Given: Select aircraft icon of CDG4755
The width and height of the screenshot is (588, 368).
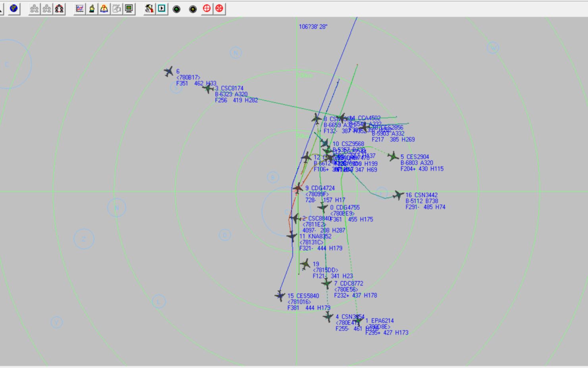Looking at the screenshot, I should [x=323, y=207].
